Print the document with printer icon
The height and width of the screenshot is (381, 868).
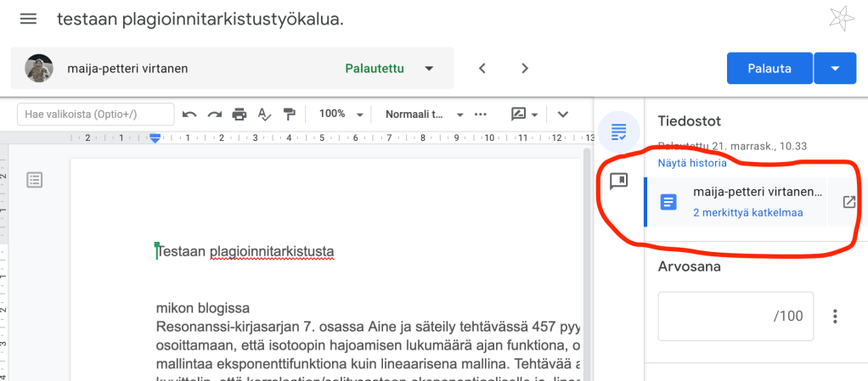[240, 114]
